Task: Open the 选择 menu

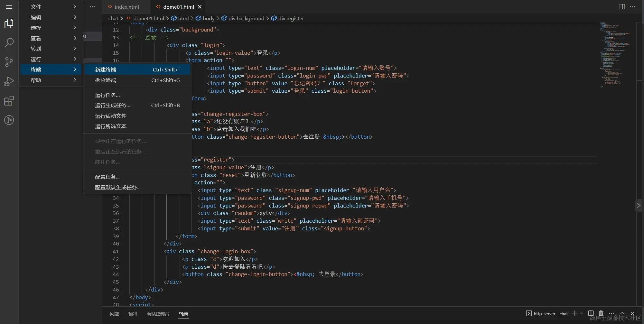Action: click(51, 28)
